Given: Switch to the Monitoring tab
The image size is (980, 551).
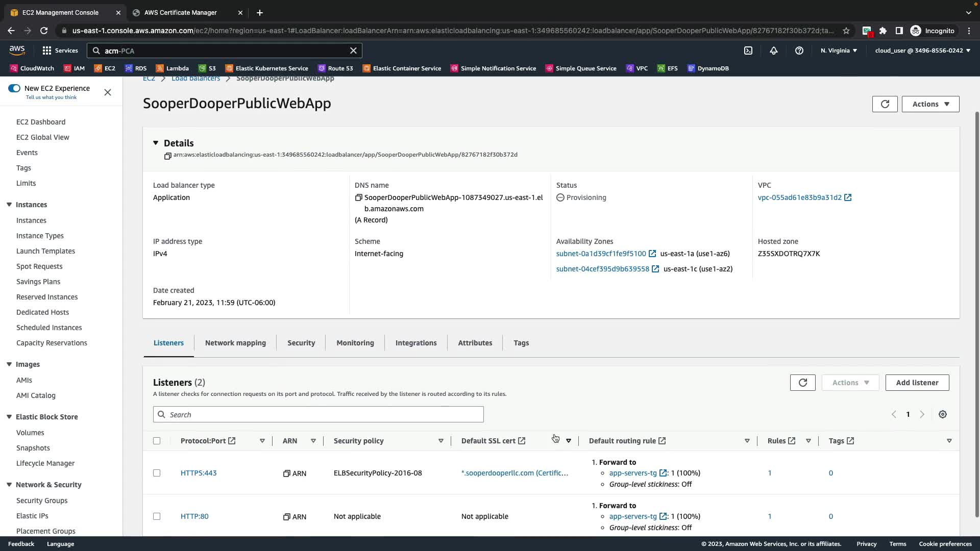Looking at the screenshot, I should tap(355, 343).
